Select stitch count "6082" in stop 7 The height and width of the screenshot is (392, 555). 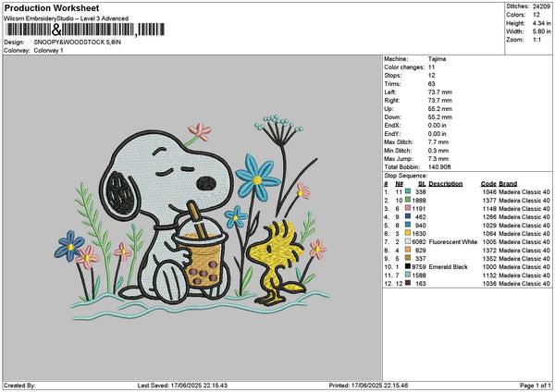point(419,242)
